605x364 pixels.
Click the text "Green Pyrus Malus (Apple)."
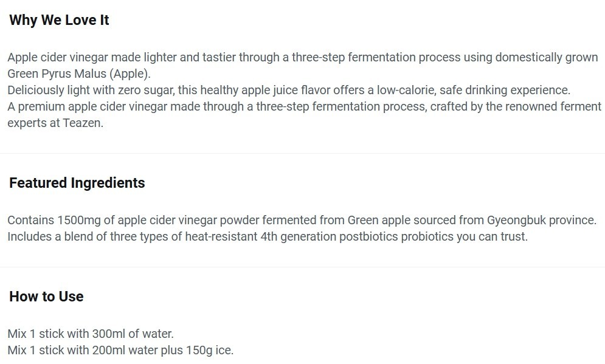(79, 74)
